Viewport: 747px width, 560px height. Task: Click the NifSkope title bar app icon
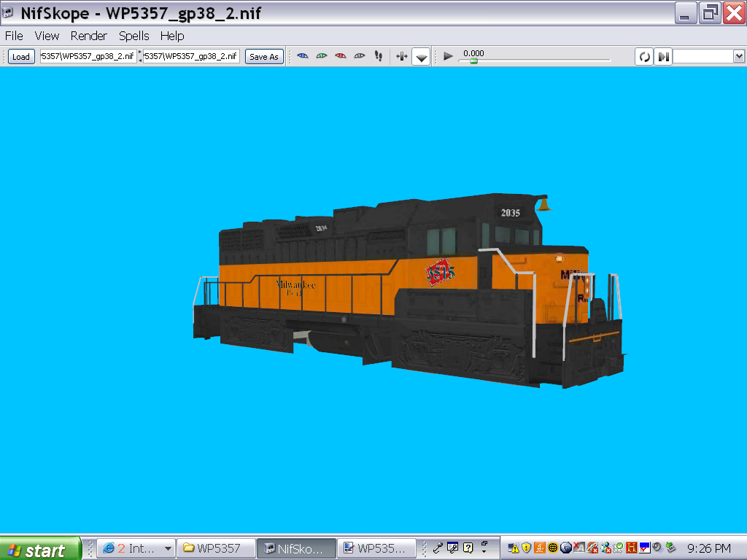click(7, 13)
